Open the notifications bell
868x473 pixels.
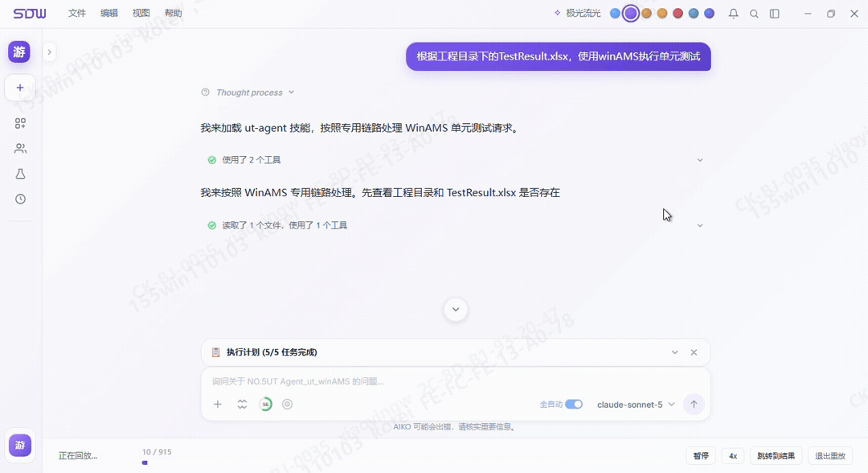[x=734, y=14]
